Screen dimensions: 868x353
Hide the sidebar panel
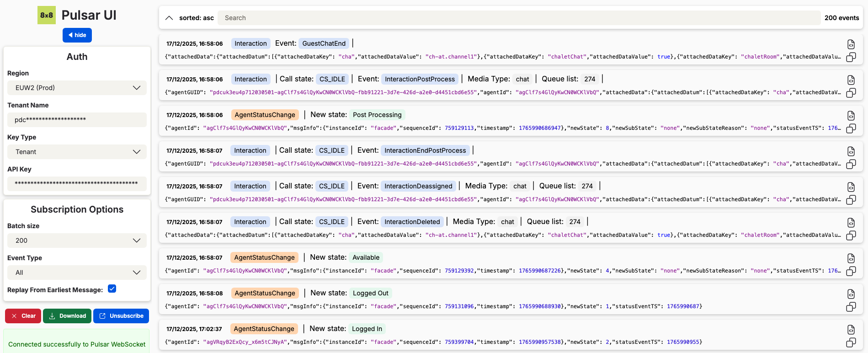coord(77,35)
